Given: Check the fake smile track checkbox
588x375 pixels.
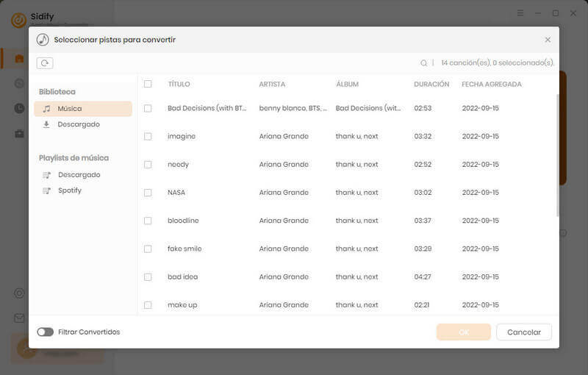Looking at the screenshot, I should point(148,249).
